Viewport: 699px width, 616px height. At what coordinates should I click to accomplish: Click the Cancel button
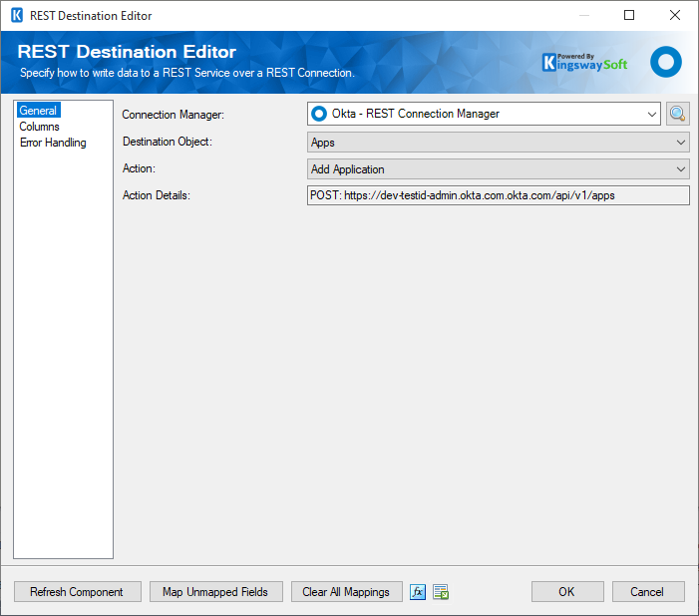tap(648, 592)
